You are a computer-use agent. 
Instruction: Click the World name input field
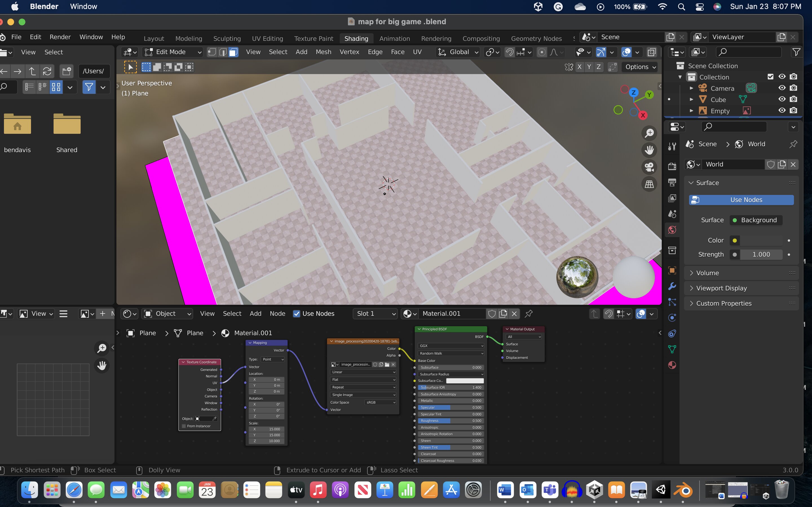(x=733, y=164)
